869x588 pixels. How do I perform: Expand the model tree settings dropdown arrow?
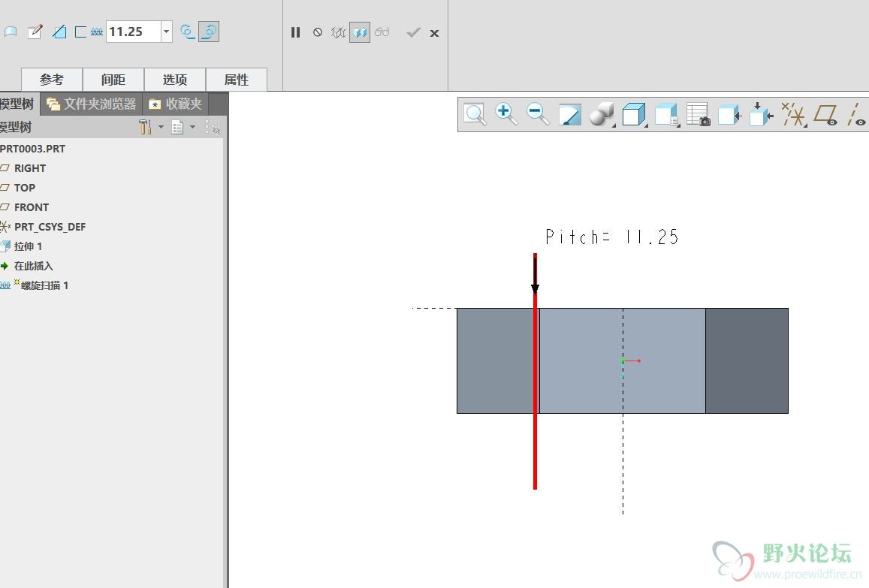(161, 127)
